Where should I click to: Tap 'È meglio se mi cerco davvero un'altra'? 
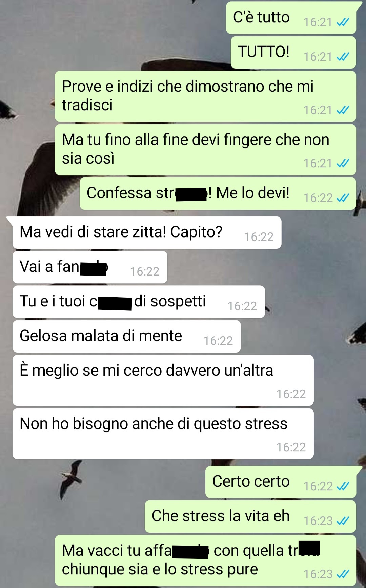(163, 380)
